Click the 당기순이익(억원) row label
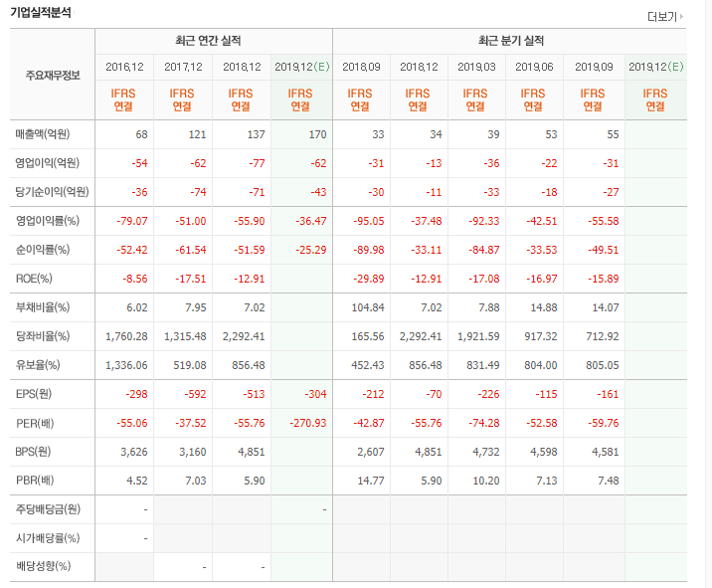Viewport: 712px width, 588px height. (x=52, y=192)
